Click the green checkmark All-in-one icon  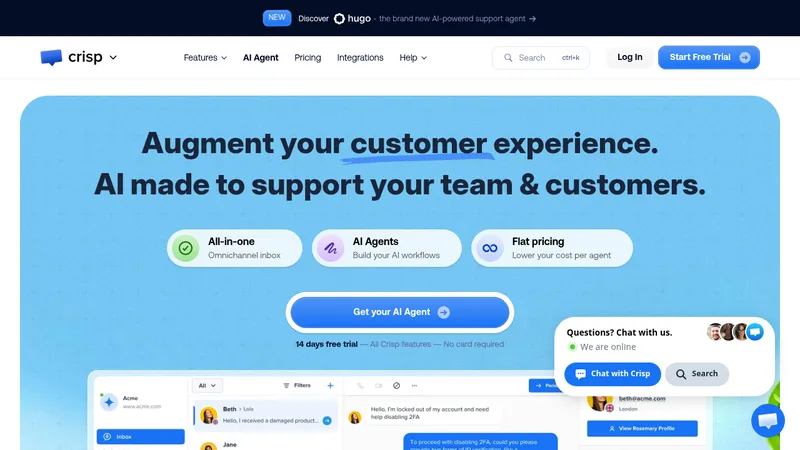pyautogui.click(x=186, y=248)
